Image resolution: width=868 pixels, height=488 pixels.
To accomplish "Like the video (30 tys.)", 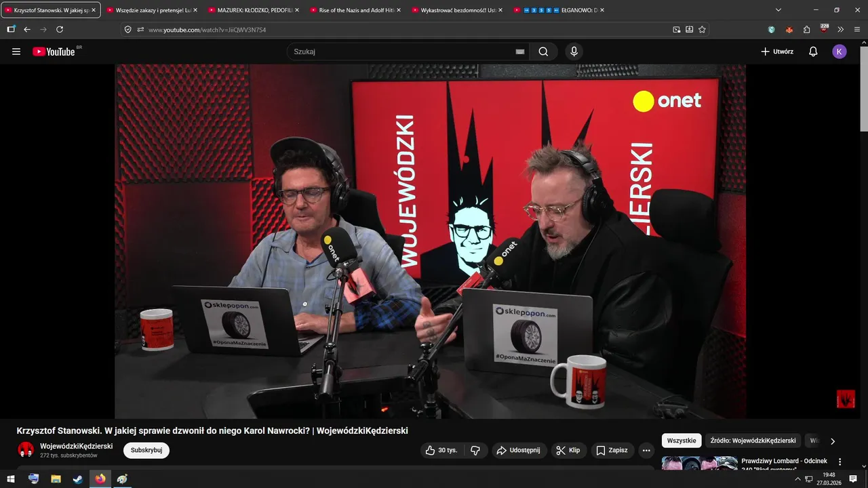I will pyautogui.click(x=441, y=450).
